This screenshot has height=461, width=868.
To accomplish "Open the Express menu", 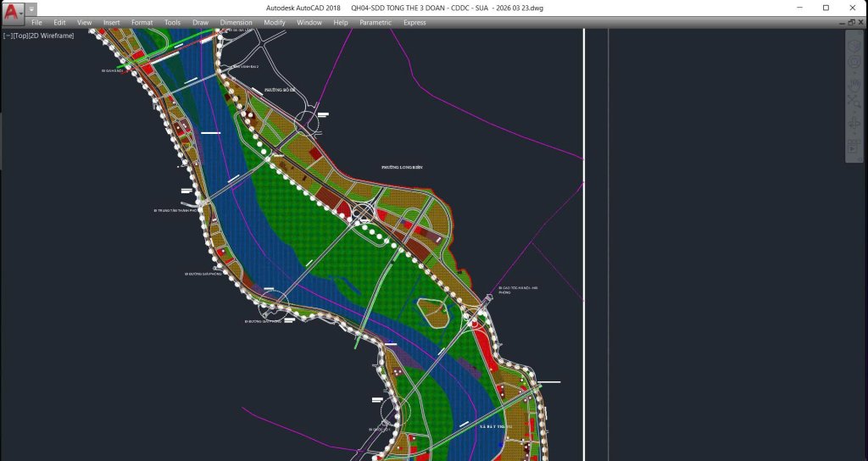I will tap(415, 23).
